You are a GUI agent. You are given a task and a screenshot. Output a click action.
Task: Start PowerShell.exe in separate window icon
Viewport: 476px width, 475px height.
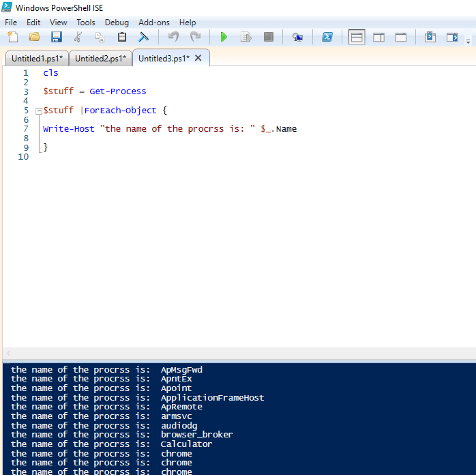click(x=327, y=37)
